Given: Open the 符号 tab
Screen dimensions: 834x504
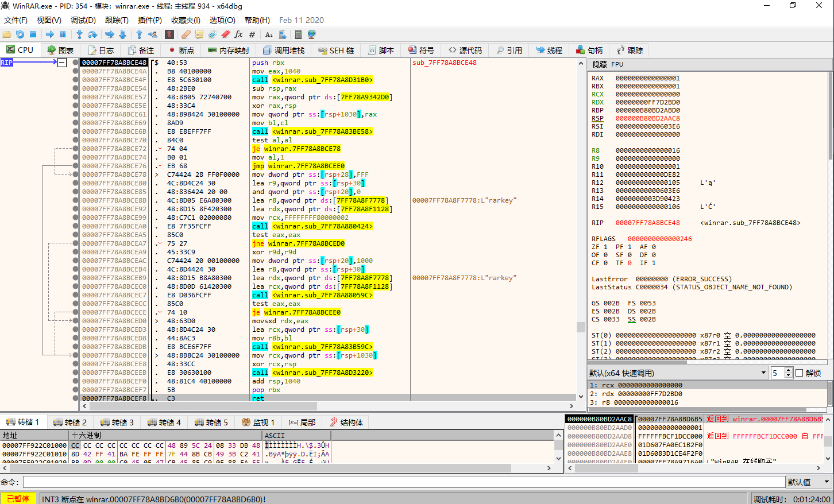Looking at the screenshot, I should coord(421,51).
